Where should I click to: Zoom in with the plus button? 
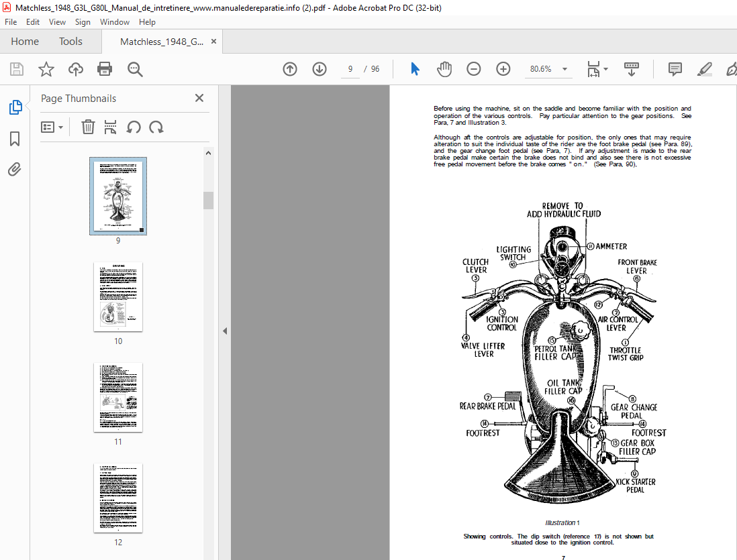[x=503, y=69]
